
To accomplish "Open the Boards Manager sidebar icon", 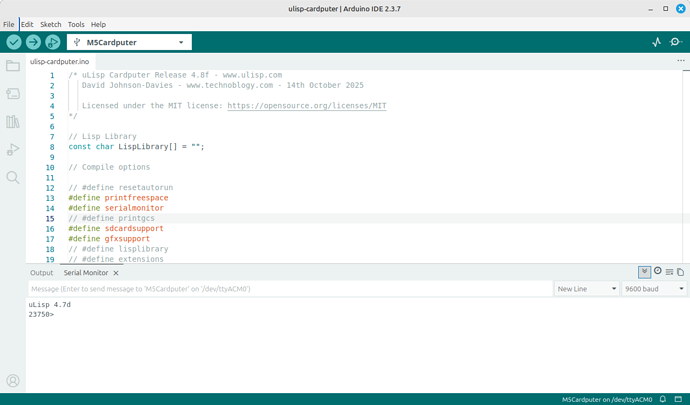I will 13,94.
